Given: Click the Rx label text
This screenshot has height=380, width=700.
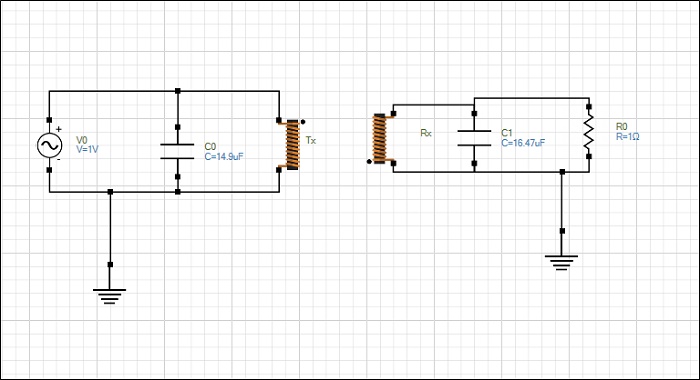Looking at the screenshot, I should click(426, 133).
